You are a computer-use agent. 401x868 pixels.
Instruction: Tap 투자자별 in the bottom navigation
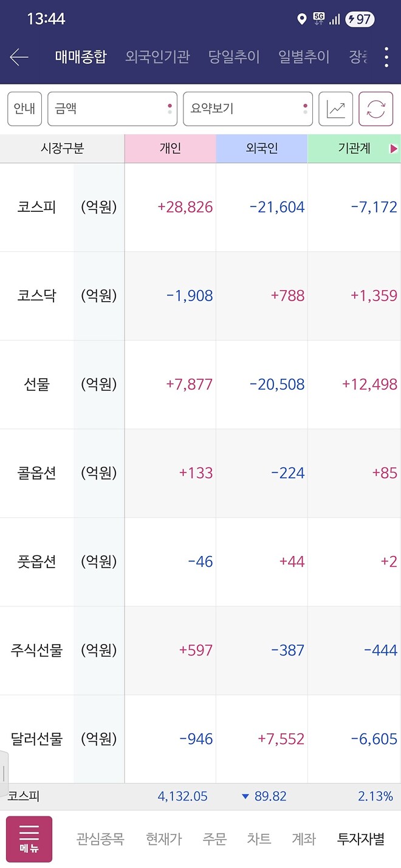357,839
